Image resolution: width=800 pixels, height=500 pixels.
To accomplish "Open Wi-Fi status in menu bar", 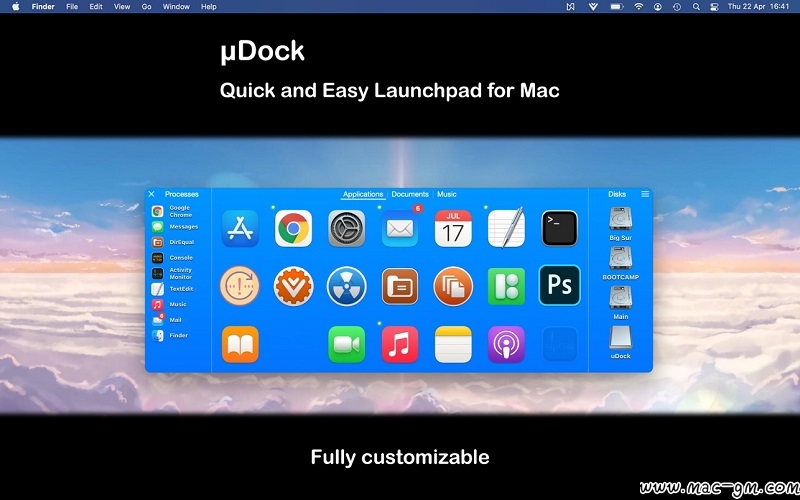I will pos(638,7).
